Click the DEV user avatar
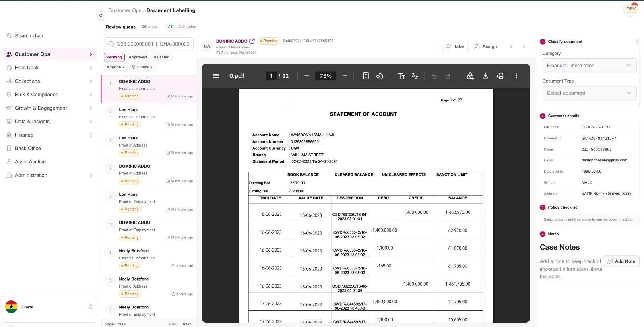The image size is (644, 327). 631,9
